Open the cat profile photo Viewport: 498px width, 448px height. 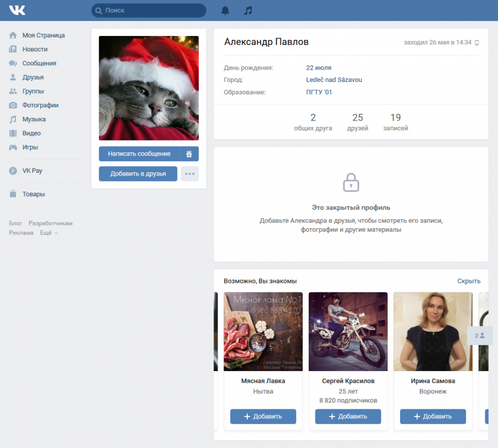tap(149, 88)
